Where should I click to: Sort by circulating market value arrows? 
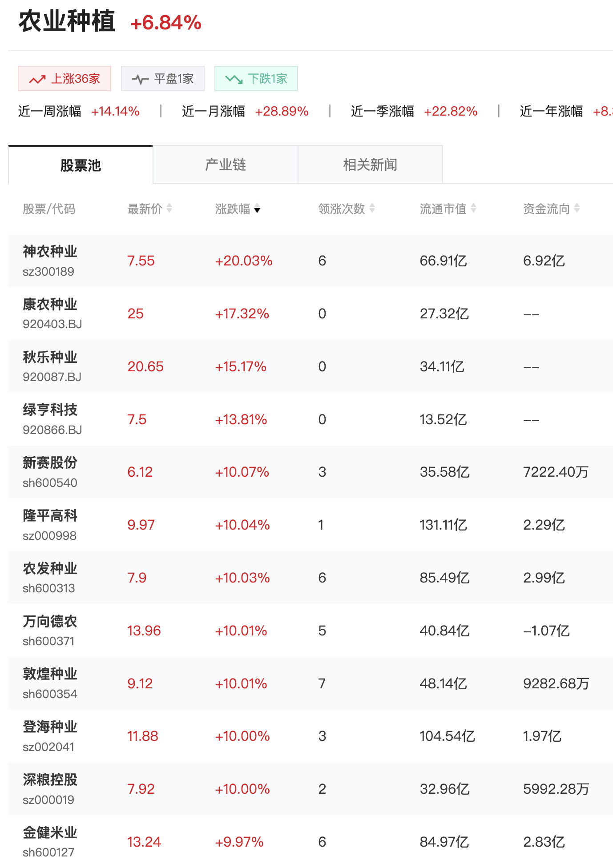pos(473,208)
